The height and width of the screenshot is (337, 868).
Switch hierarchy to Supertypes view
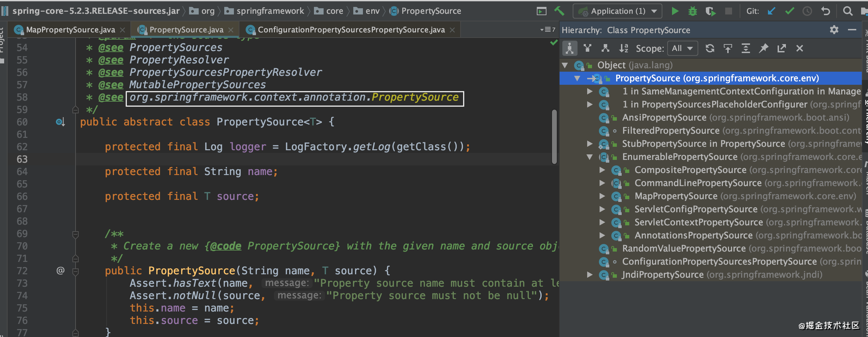tap(605, 48)
